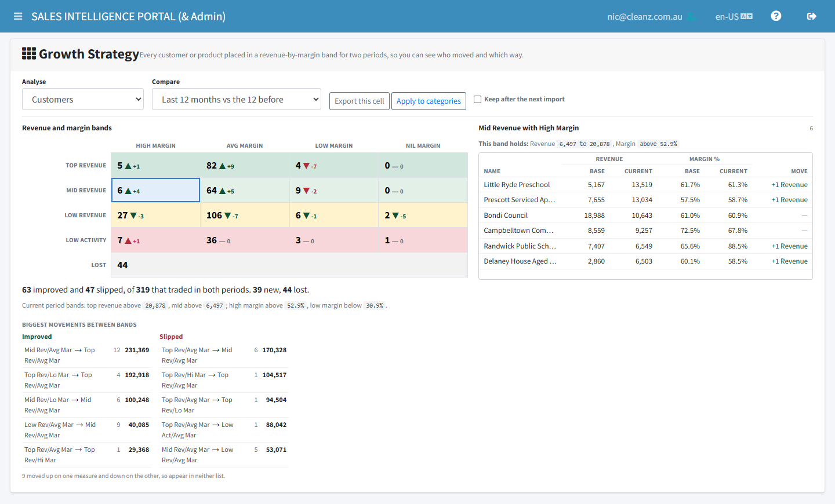Viewport: 835px width, 504px height.
Task: Select the Low Revenue High Margin cell showing 27
Action: point(155,215)
